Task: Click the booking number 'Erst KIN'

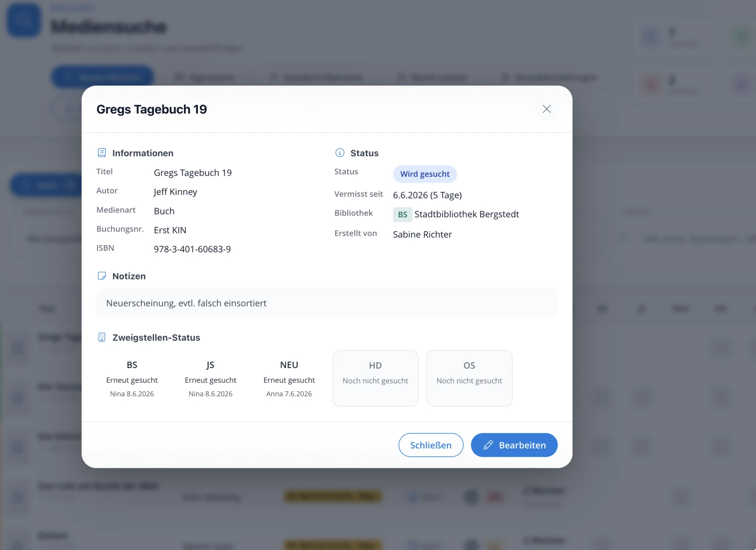Action: [x=170, y=230]
